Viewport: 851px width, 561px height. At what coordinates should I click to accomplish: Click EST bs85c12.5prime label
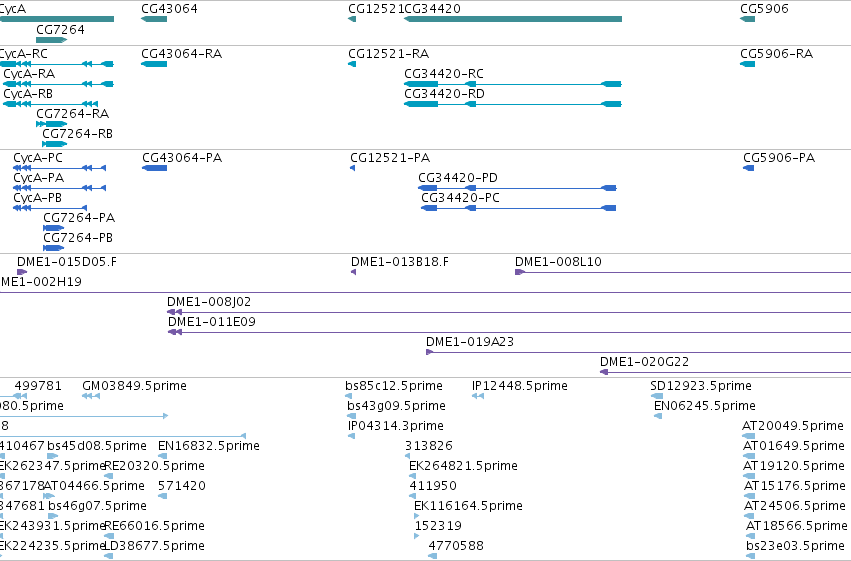[394, 386]
